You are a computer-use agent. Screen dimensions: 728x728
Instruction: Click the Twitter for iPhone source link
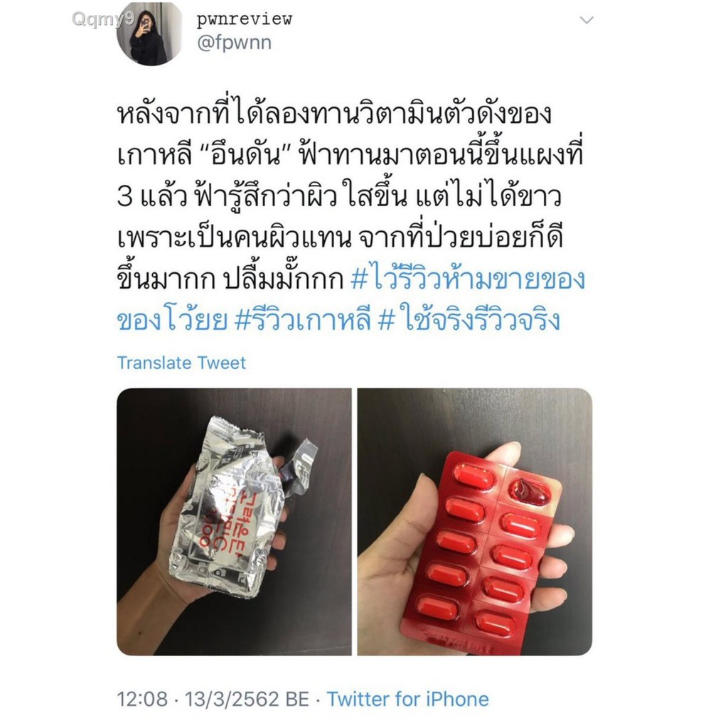coord(407,699)
